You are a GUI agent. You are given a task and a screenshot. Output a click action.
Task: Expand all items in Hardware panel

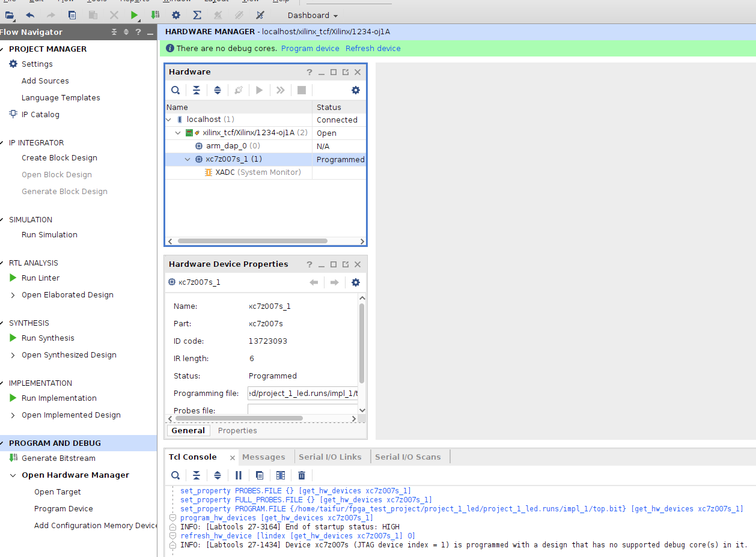218,90
